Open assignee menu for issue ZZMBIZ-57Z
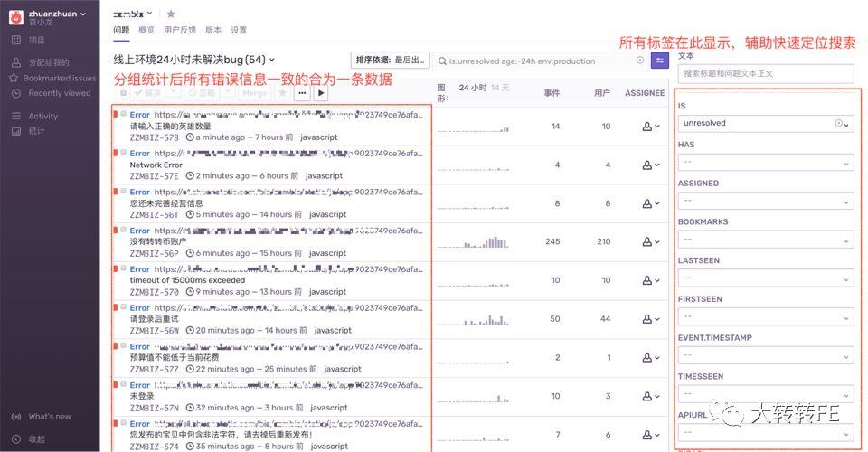 650,358
